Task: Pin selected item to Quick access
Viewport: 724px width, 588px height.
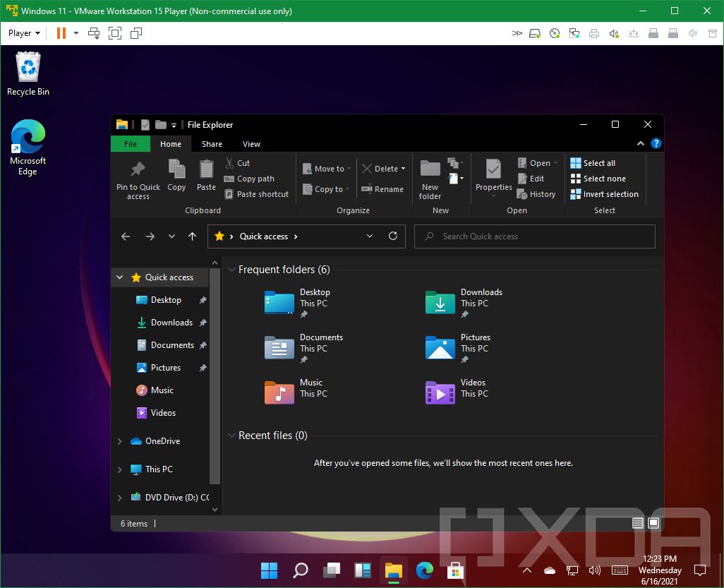Action: click(138, 176)
